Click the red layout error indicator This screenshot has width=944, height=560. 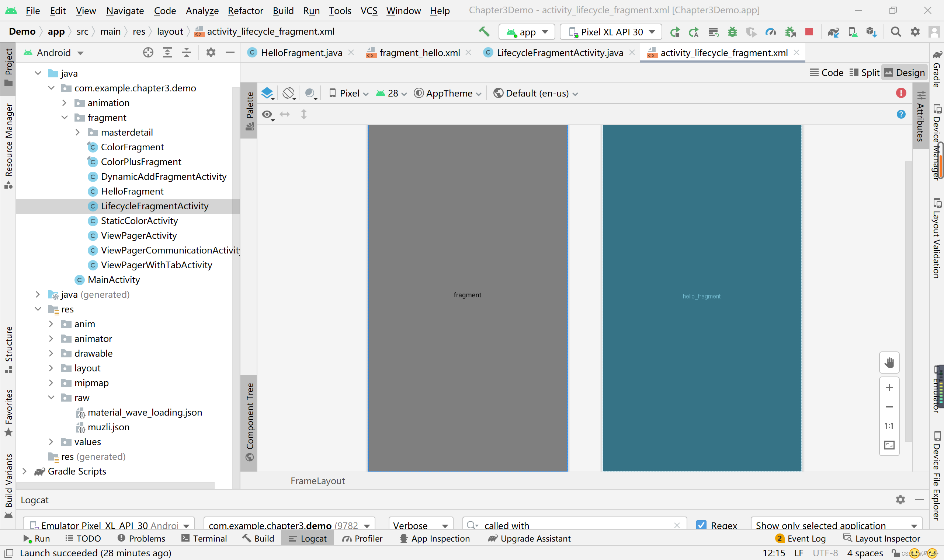[x=901, y=93]
